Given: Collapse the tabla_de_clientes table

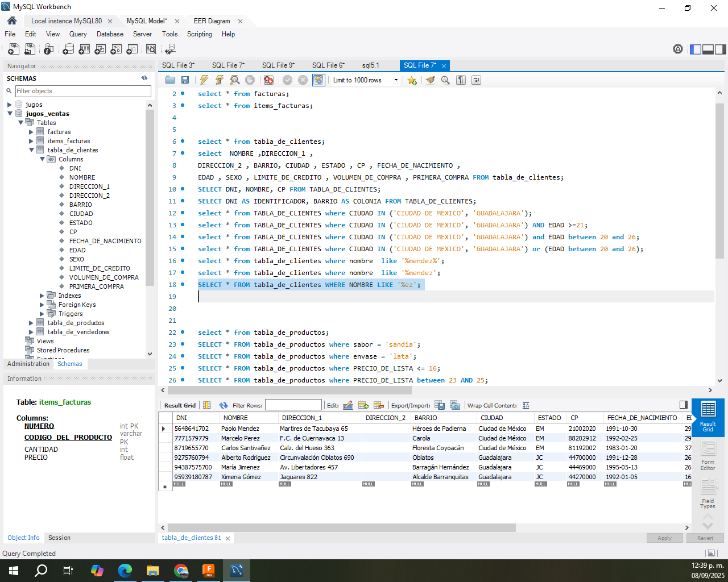Looking at the screenshot, I should (31, 150).
